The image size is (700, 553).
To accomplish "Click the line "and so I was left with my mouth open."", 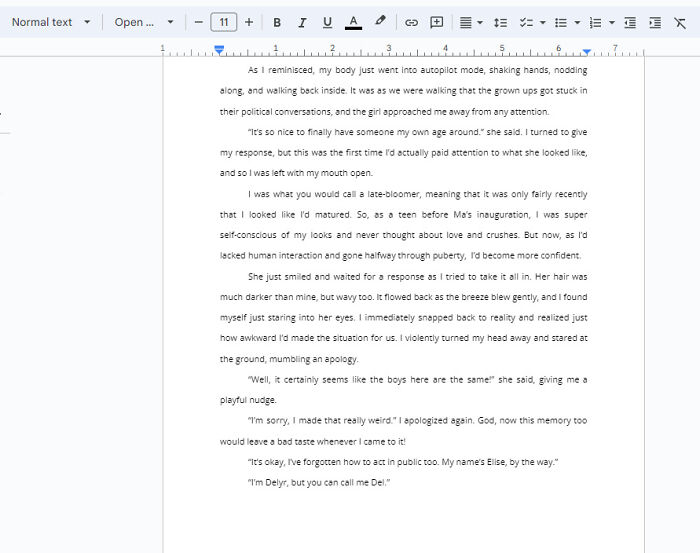I will pyautogui.click(x=296, y=173).
